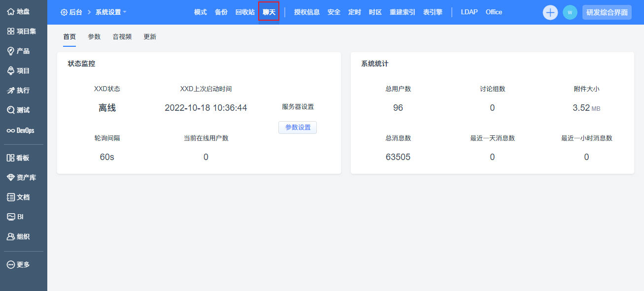
Task: Switch to the 首页 tab
Action: 69,36
